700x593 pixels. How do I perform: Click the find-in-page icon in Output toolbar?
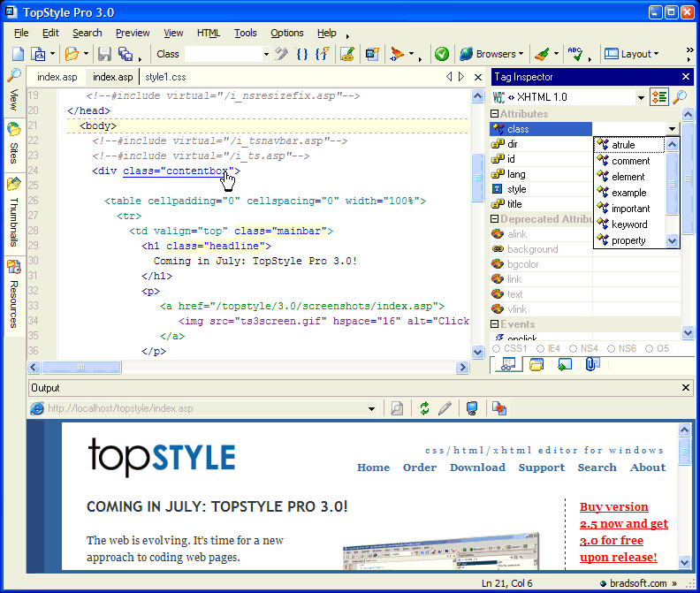click(x=397, y=408)
